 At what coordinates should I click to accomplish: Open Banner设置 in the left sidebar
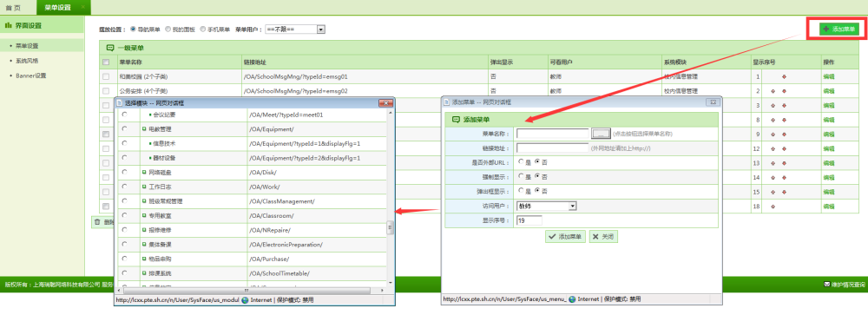click(x=30, y=75)
